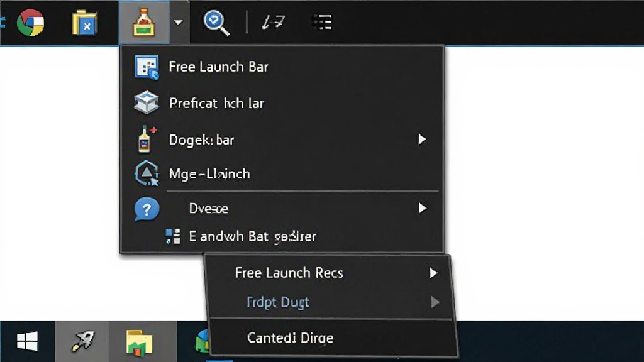Click the blue question mark help icon
The width and height of the screenshot is (644, 362).
tap(147, 209)
